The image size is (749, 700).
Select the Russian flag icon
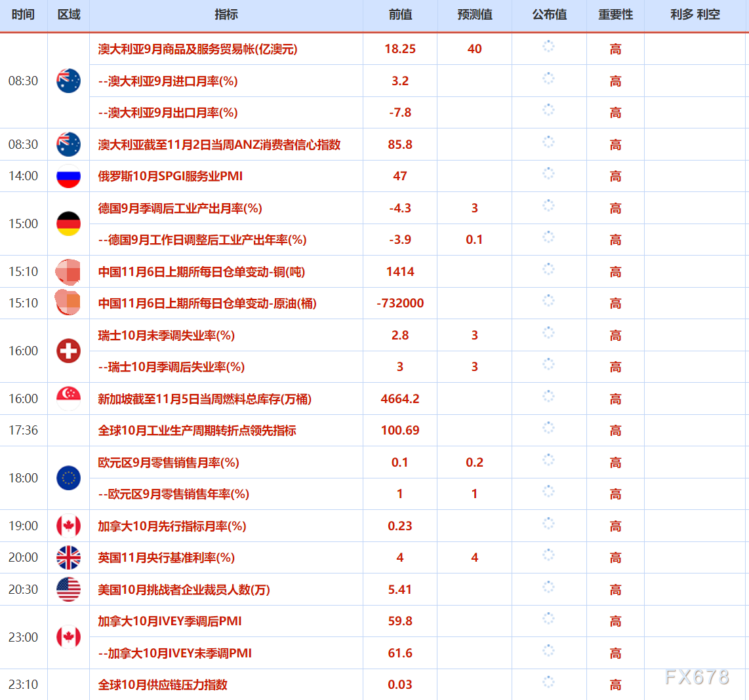[68, 176]
